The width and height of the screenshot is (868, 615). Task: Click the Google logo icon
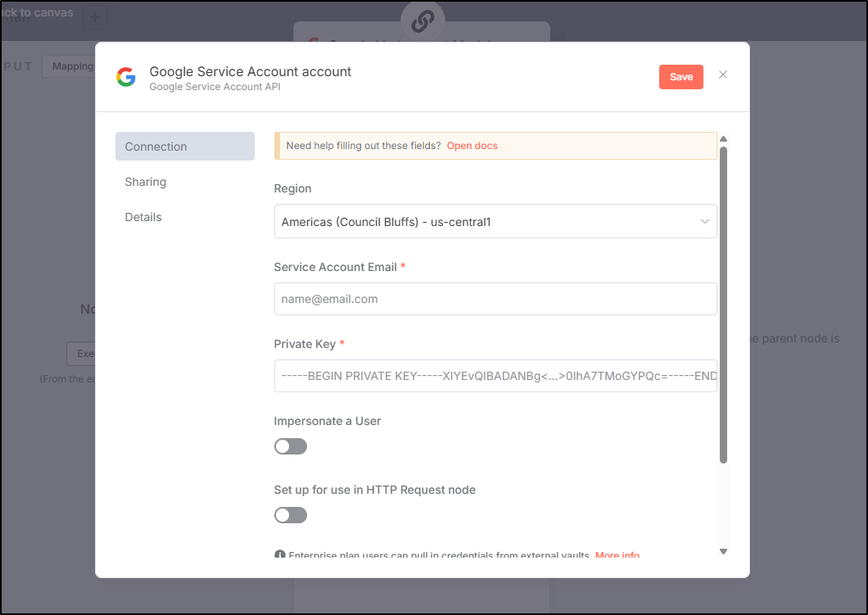coord(126,77)
